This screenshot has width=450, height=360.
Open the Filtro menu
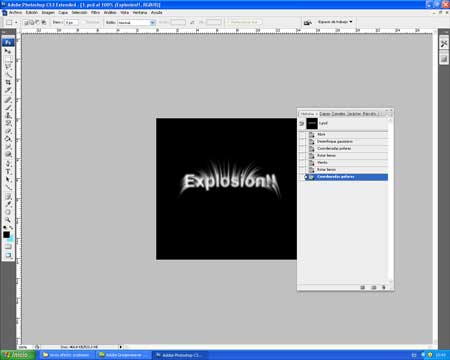click(96, 13)
